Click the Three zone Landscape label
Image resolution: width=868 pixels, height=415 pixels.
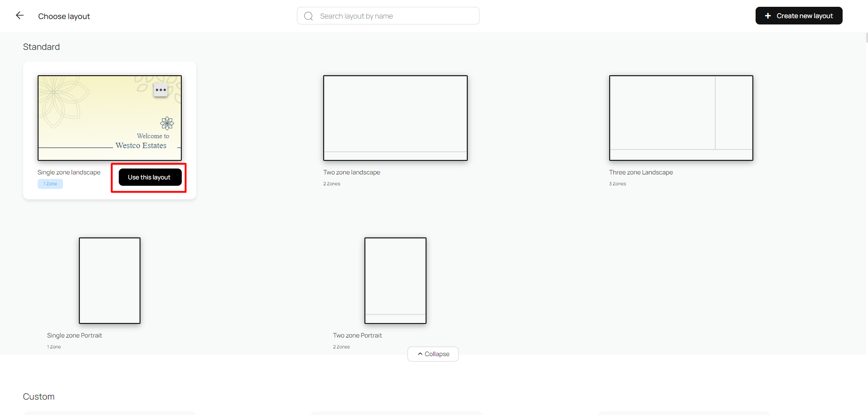[641, 172]
